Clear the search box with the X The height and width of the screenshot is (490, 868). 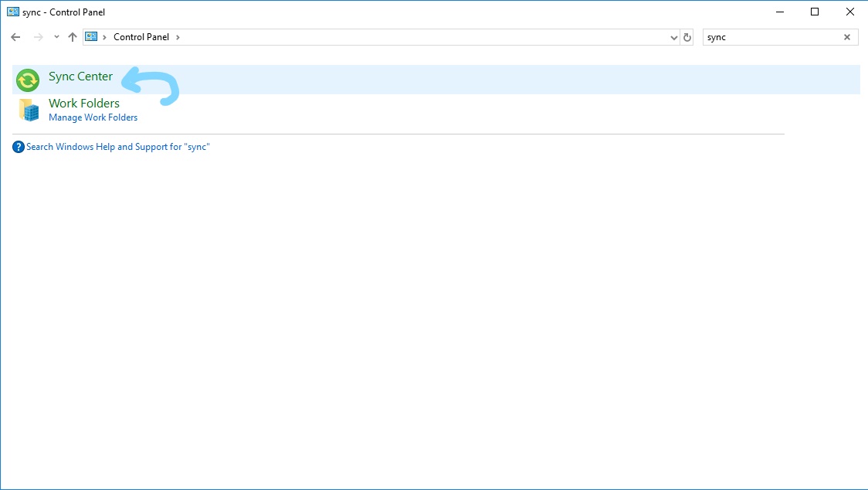[846, 37]
